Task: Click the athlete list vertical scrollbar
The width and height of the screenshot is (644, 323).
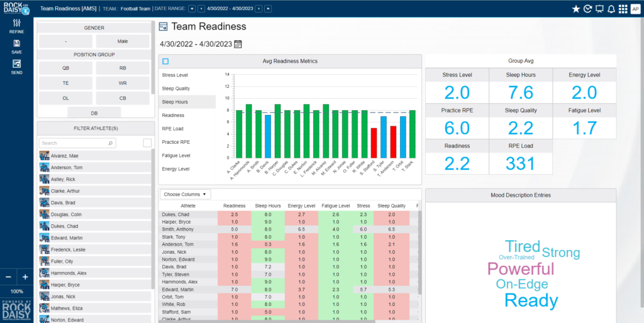Action: tap(153, 217)
